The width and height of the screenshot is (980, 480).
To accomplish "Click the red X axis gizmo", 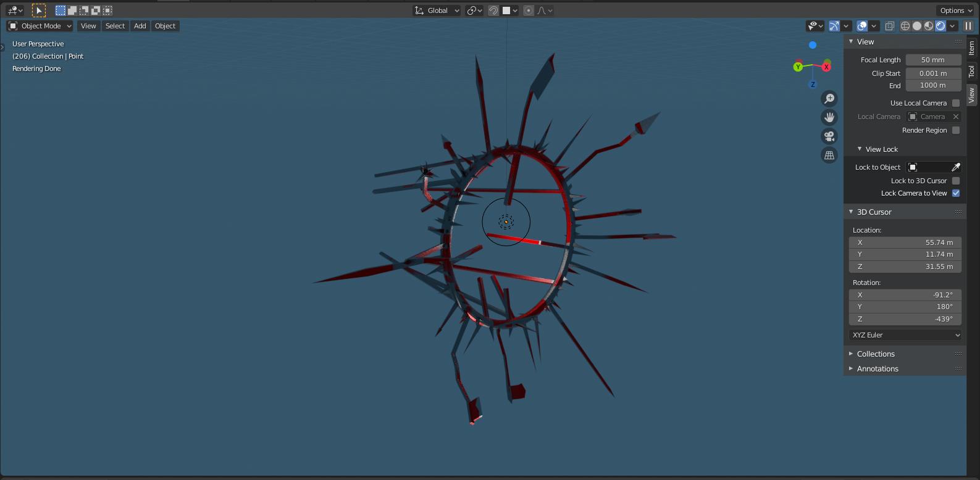I will [826, 67].
